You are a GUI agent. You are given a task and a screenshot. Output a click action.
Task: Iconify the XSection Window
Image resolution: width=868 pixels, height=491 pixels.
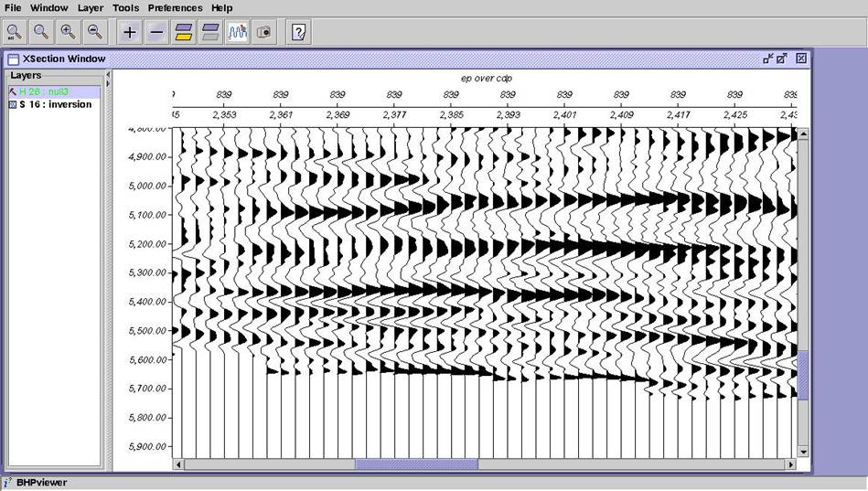pos(767,59)
